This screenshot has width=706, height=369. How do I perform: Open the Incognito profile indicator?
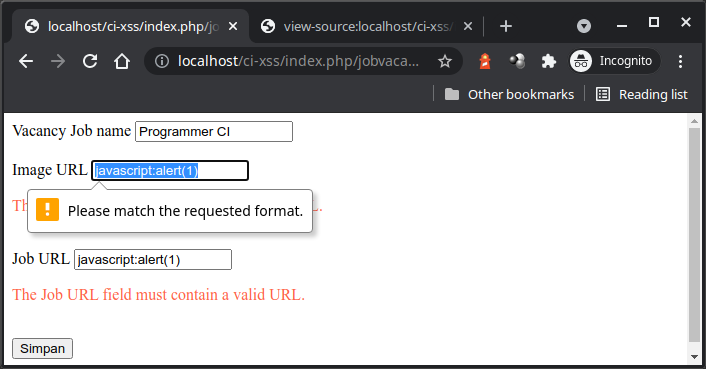point(614,61)
